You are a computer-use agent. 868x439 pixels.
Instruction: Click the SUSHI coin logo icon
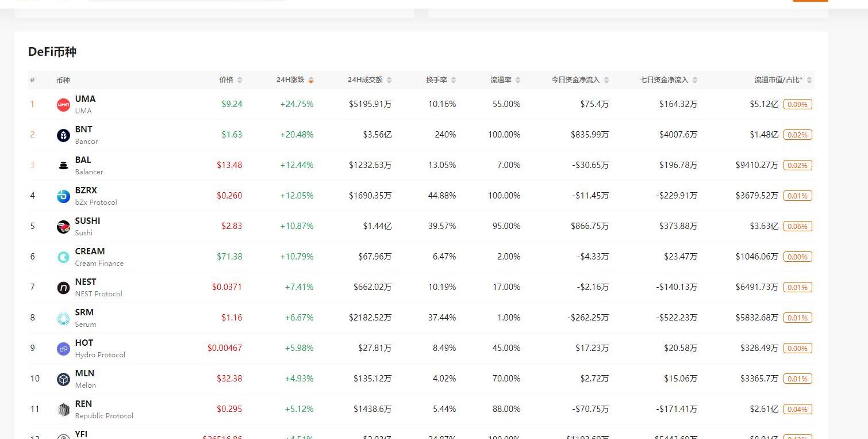(63, 227)
